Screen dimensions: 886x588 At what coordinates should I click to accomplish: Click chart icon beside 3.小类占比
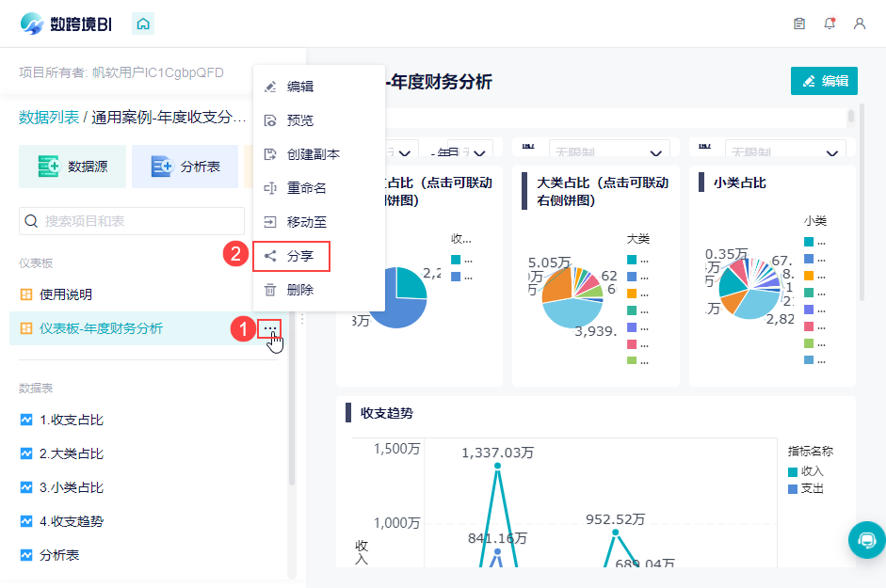click(x=26, y=487)
